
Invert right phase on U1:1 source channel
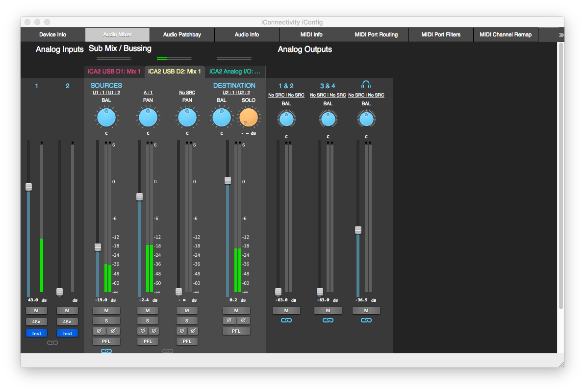113,331
